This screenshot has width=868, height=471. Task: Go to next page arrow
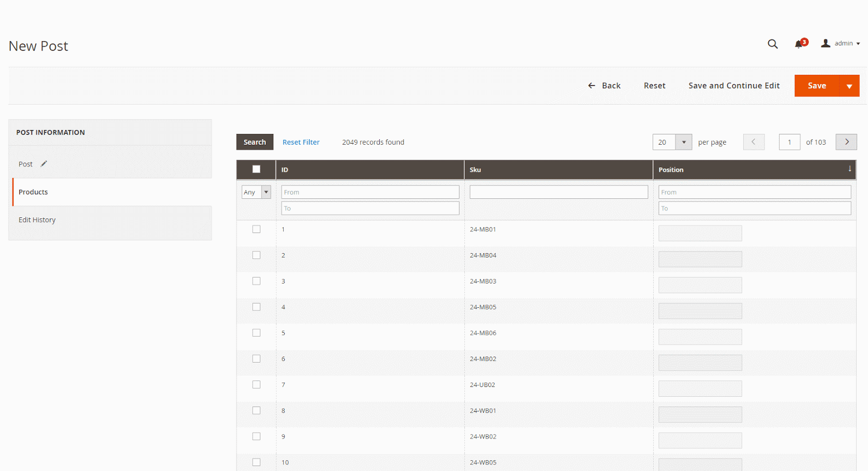[846, 142]
